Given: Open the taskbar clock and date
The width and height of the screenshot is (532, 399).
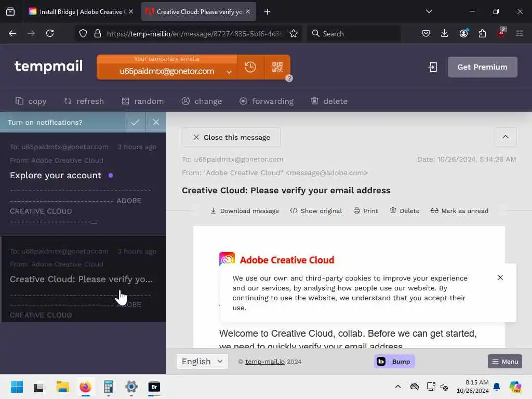Looking at the screenshot, I should pyautogui.click(x=473, y=387).
